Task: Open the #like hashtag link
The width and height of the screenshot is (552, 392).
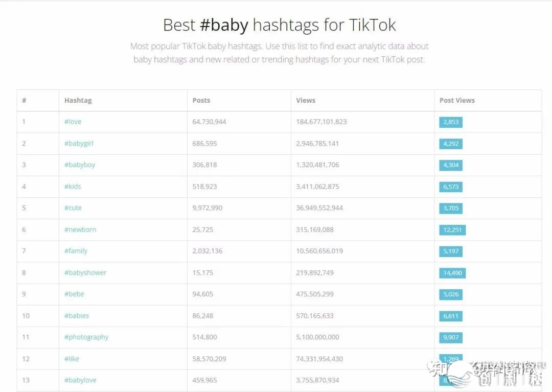Action: click(72, 359)
